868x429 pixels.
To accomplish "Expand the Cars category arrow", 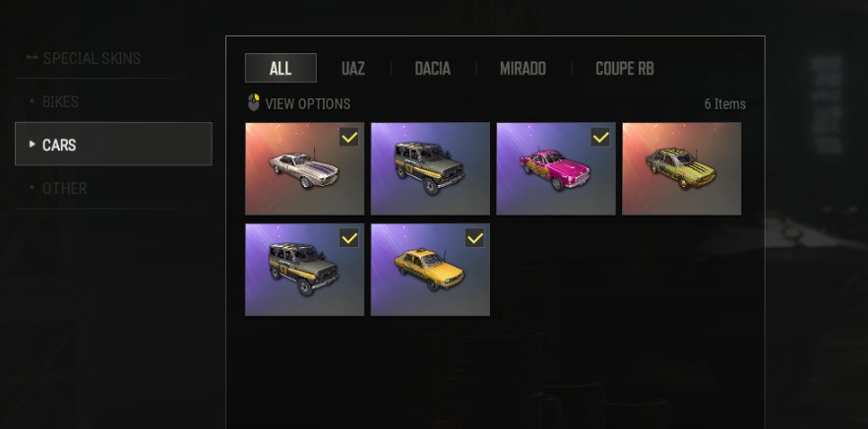I will point(32,144).
